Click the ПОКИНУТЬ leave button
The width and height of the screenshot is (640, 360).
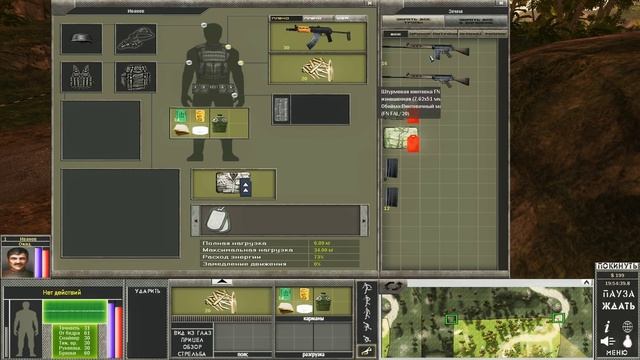[617, 266]
